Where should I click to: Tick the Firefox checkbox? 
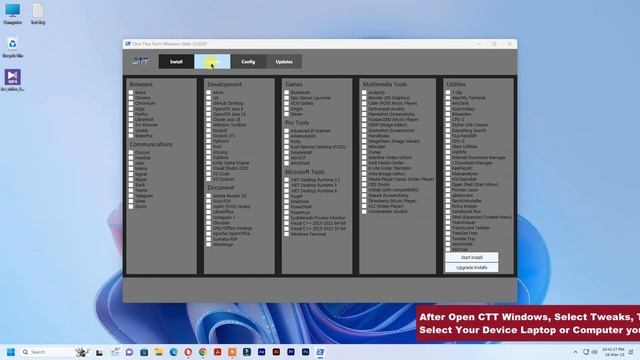131,114
